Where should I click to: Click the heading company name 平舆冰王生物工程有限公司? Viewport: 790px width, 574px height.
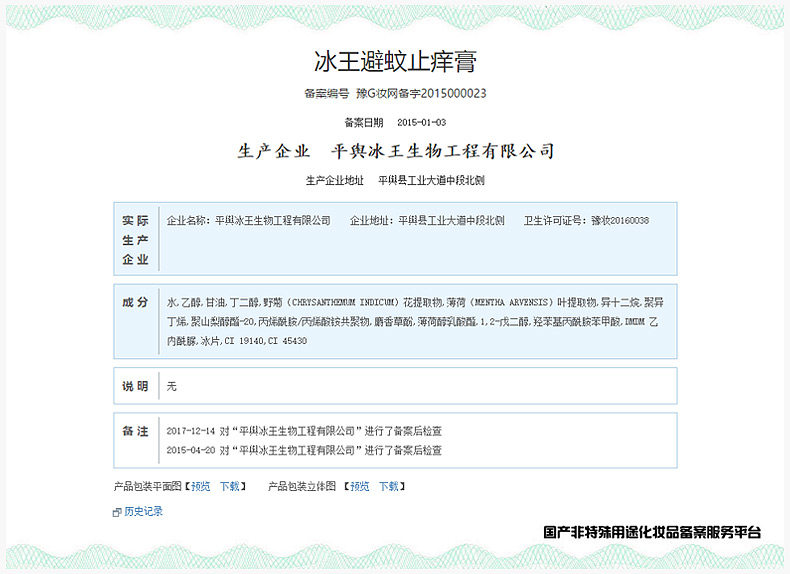[443, 151]
